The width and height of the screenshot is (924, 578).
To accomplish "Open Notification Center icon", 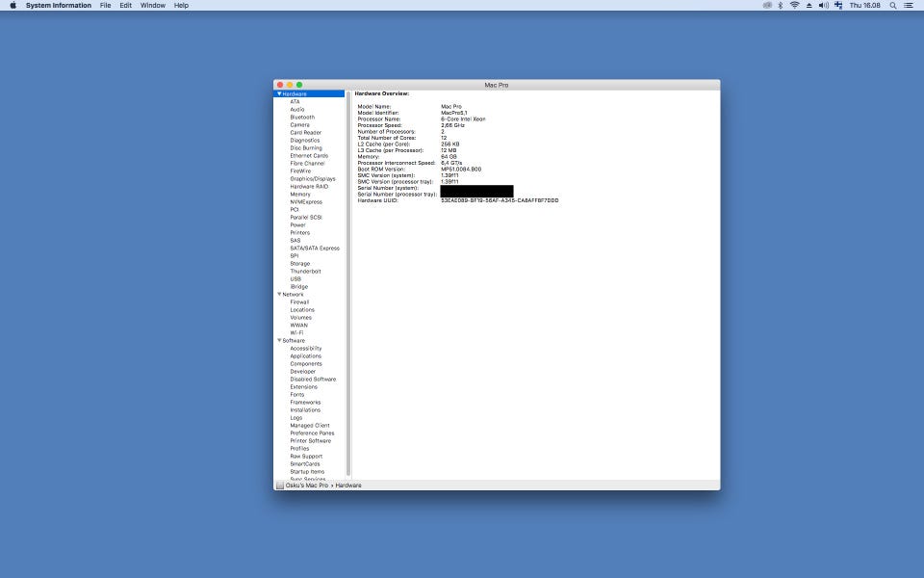I will coord(909,6).
